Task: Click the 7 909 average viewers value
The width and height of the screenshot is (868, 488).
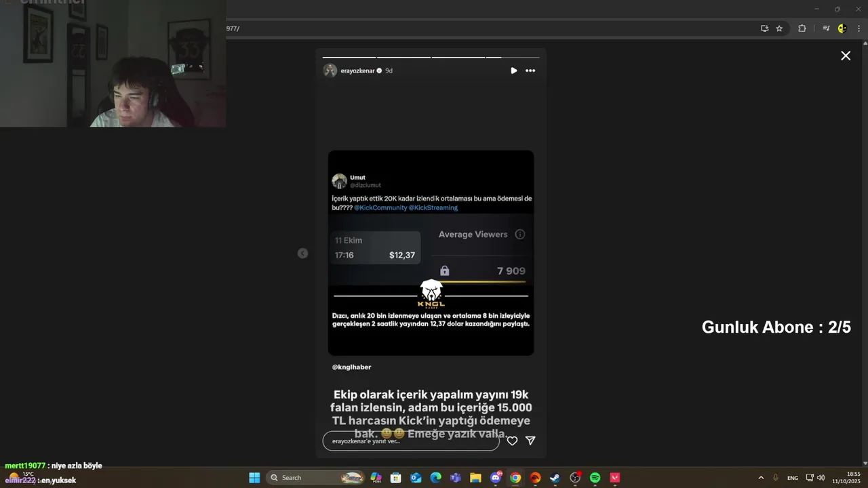Action: [x=511, y=271]
